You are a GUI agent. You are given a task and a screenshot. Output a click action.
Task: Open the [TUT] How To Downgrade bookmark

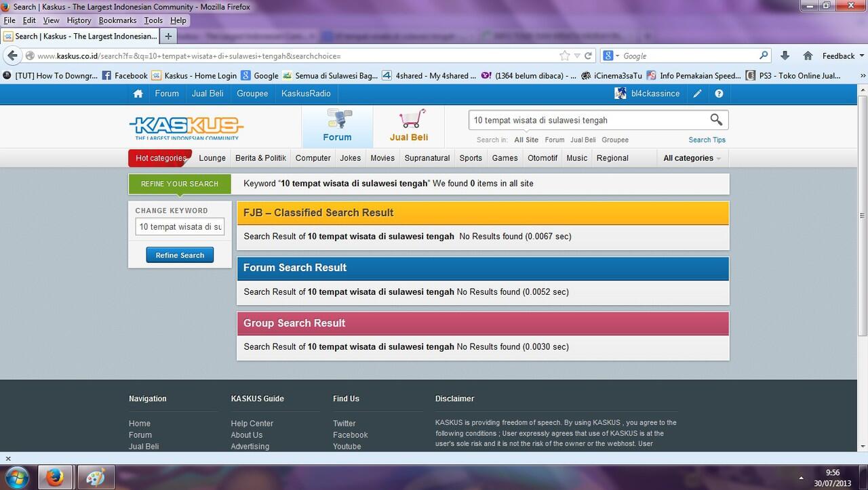51,75
